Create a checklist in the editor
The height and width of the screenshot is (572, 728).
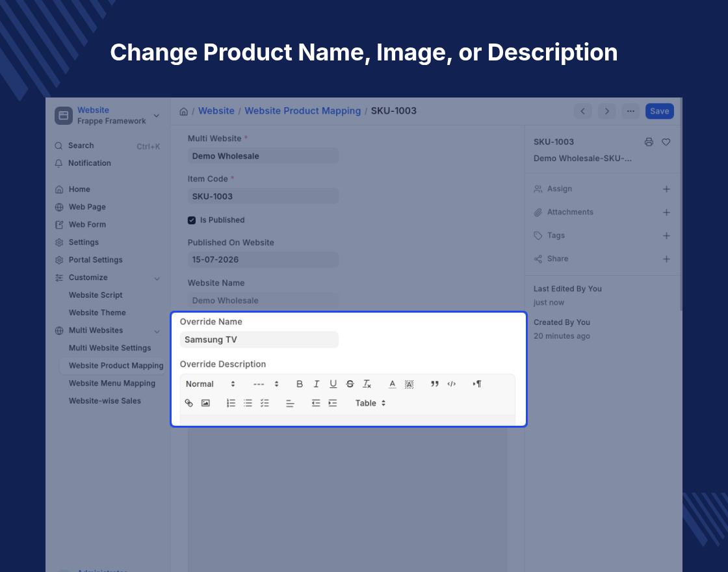265,403
